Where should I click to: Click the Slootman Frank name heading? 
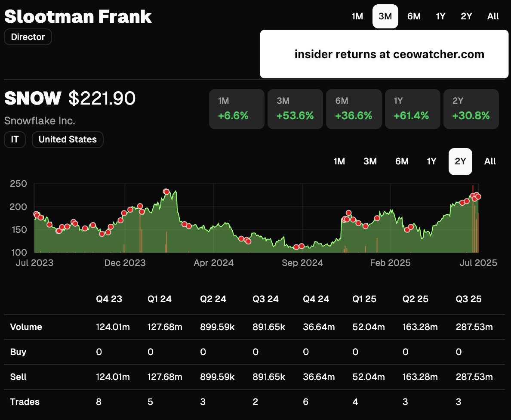[78, 16]
